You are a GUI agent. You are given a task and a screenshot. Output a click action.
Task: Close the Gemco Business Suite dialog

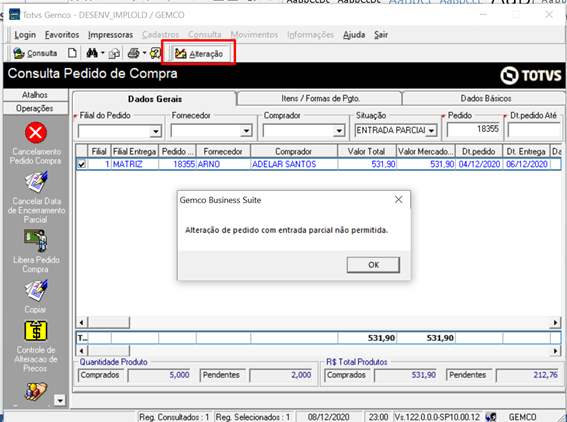tap(398, 200)
